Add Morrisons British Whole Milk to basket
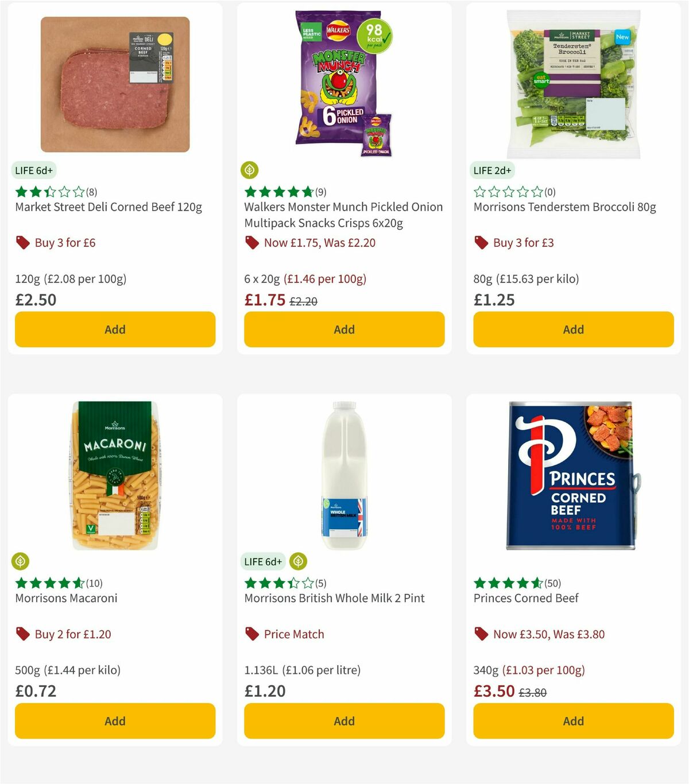The image size is (689, 784). point(343,721)
